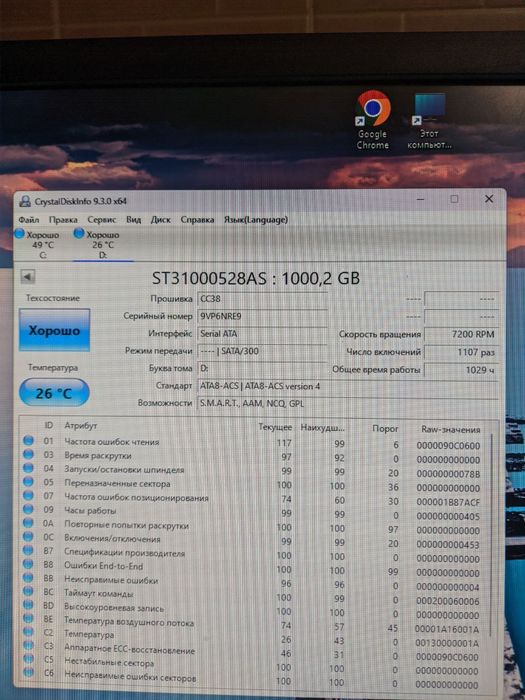Screen dimensions: 525x700
Task: Click the Порог column header
Action: (385, 429)
